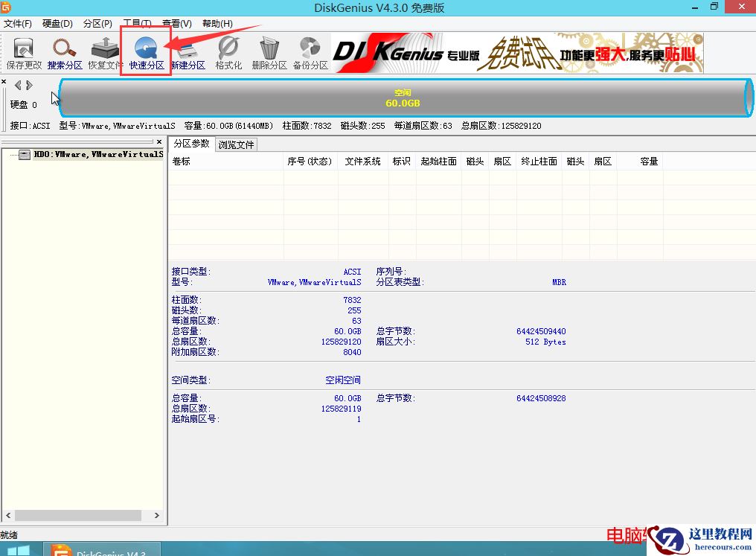Screen dimensions: 756x556
Task: Open the 搜索分区 (Search Partition) tool
Action: click(64, 51)
